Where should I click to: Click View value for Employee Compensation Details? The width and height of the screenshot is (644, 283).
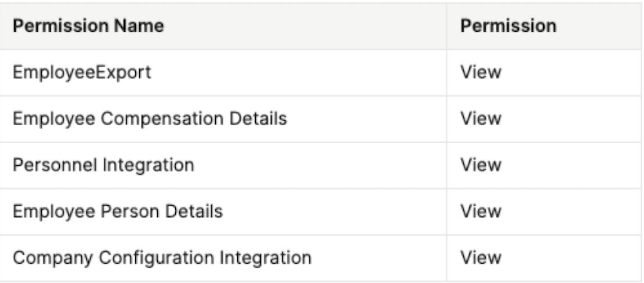coord(481,119)
